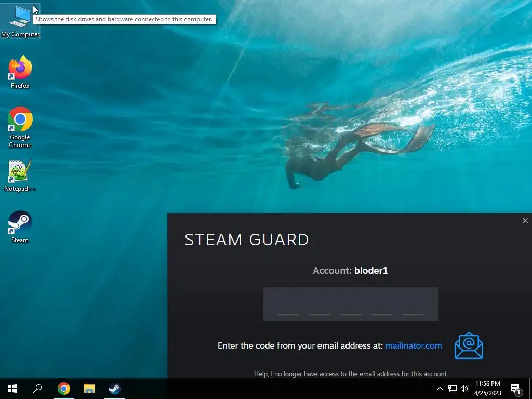Click the bloder1 account name text

point(371,270)
